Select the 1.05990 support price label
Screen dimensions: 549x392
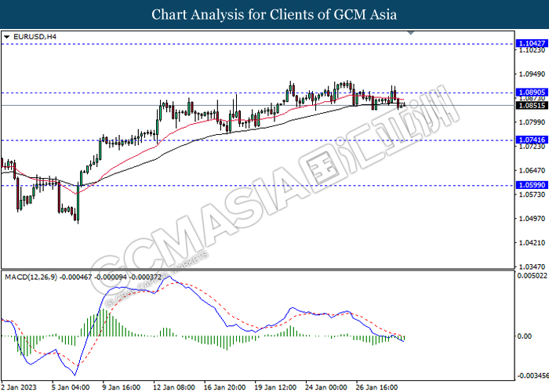pyautogui.click(x=532, y=185)
